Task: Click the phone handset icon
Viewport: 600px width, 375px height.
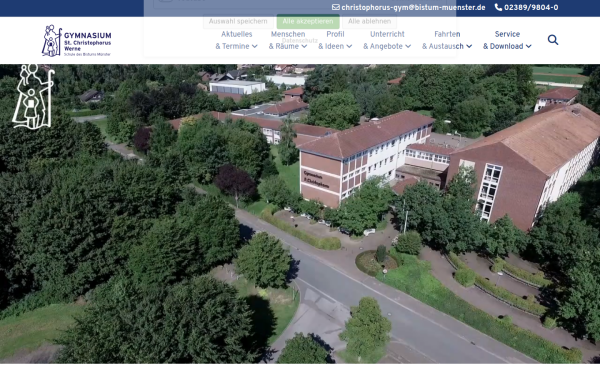Action: pyautogui.click(x=498, y=7)
